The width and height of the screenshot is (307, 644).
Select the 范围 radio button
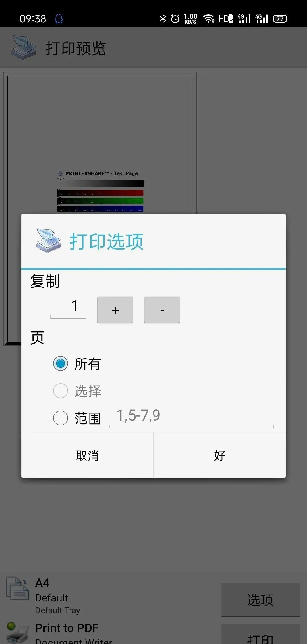pos(61,418)
